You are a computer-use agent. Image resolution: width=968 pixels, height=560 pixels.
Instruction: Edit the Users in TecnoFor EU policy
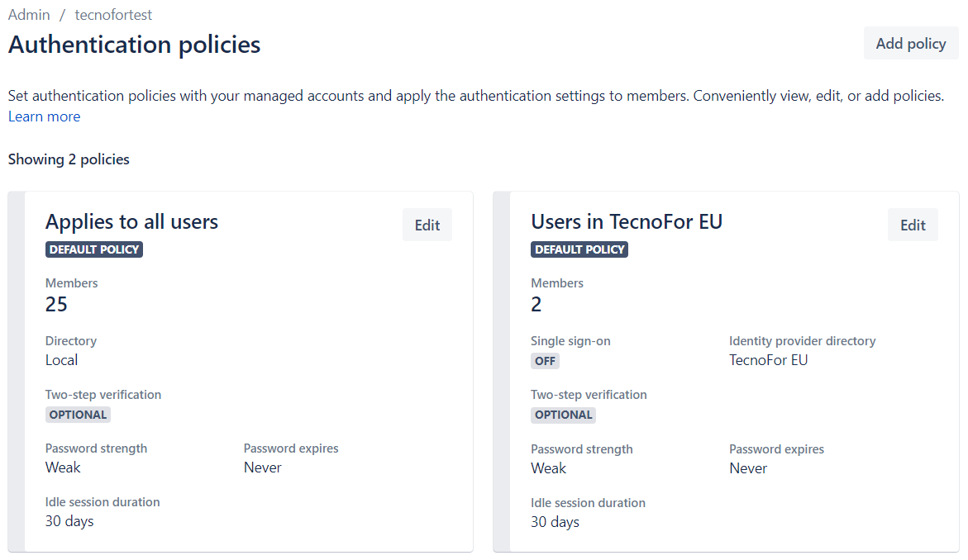click(x=913, y=224)
